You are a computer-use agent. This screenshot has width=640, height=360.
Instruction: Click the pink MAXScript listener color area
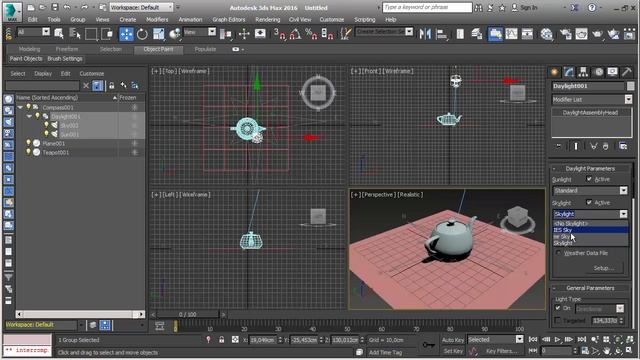click(x=28, y=340)
